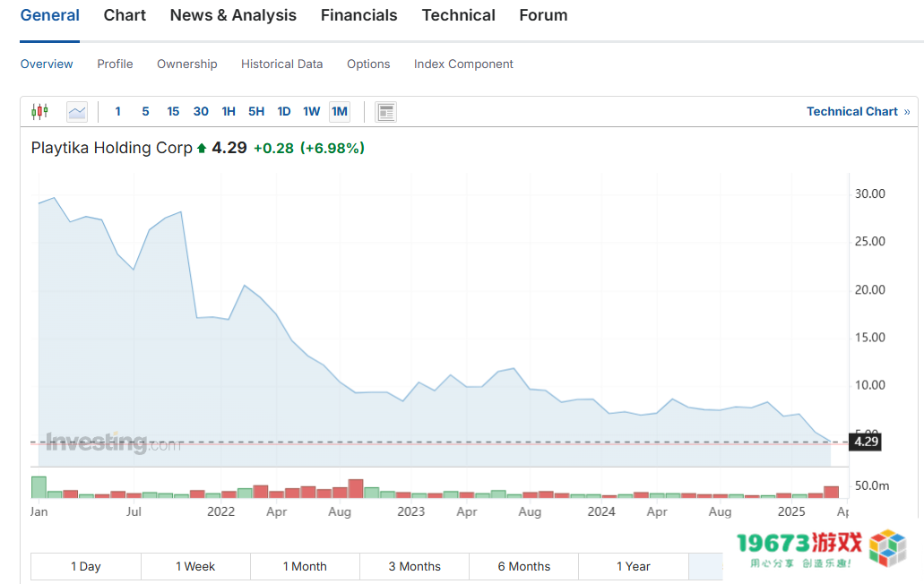924x584 pixels.
Task: Switch to the Chart tab
Action: 125,15
